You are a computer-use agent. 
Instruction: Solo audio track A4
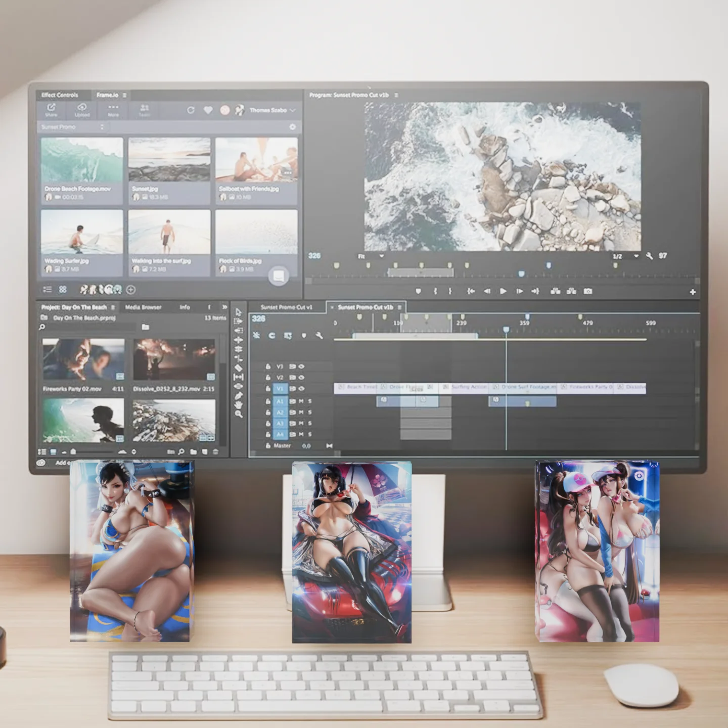[x=310, y=434]
